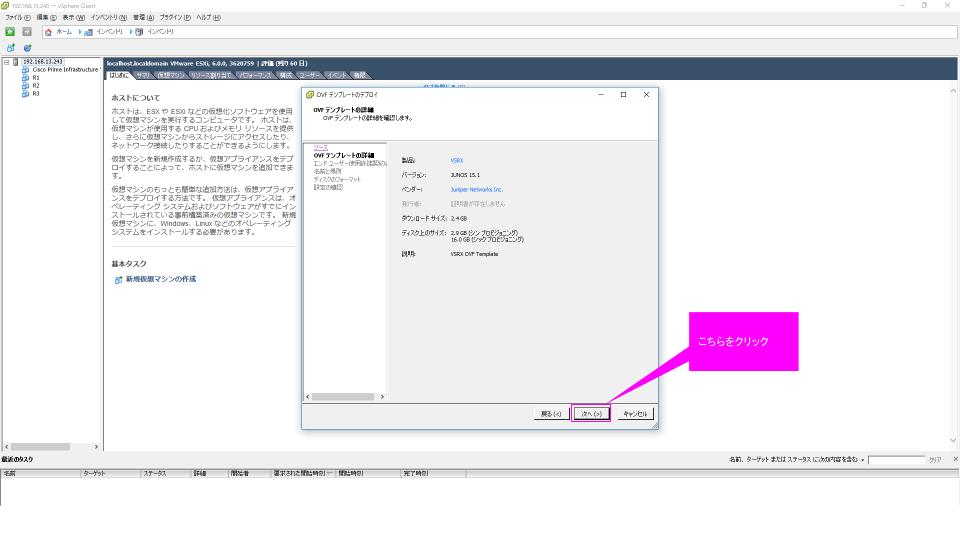
Task: Click the キャンセル button in dialog
Action: [x=635, y=414]
